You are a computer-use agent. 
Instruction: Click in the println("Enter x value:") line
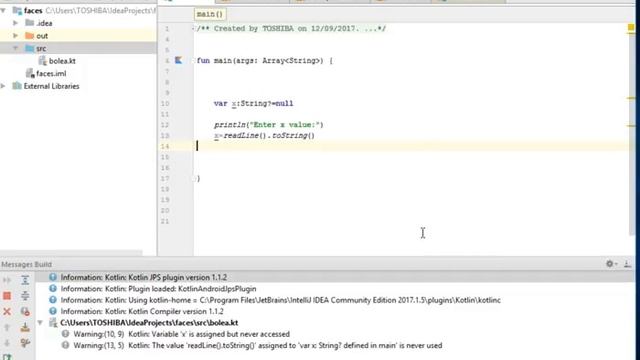(x=269, y=124)
